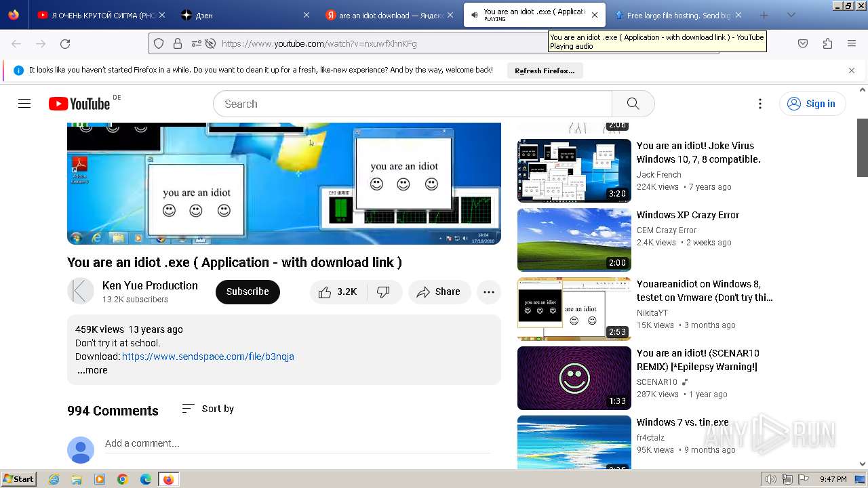Click the autoplay blocked icon in address bar
Screen dimensions: 868x488
tap(210, 43)
